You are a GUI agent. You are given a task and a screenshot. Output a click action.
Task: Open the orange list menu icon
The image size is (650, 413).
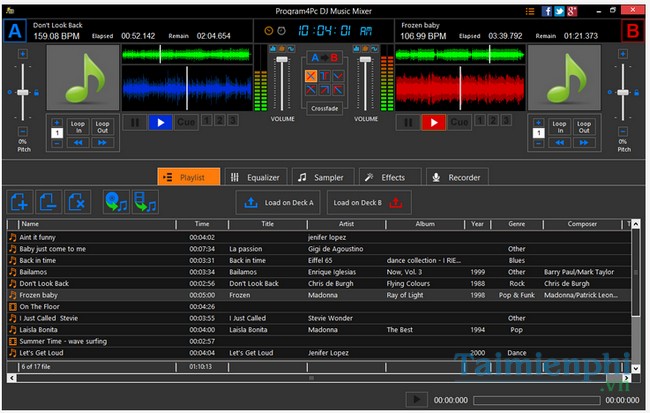tap(530, 11)
